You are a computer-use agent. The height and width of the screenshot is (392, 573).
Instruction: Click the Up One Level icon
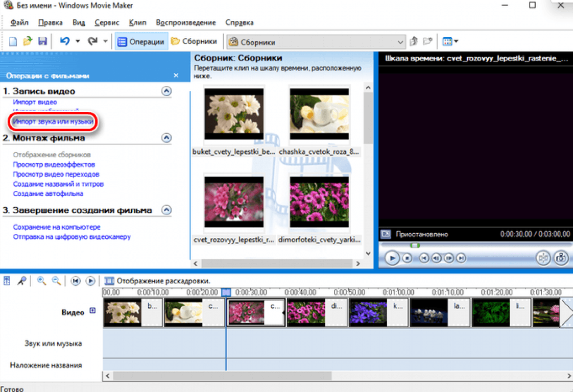414,41
